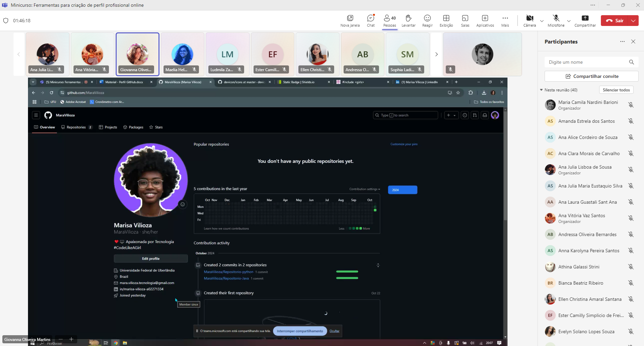Open Salas breakout rooms
Screen dimensions: 644x346
(465, 21)
